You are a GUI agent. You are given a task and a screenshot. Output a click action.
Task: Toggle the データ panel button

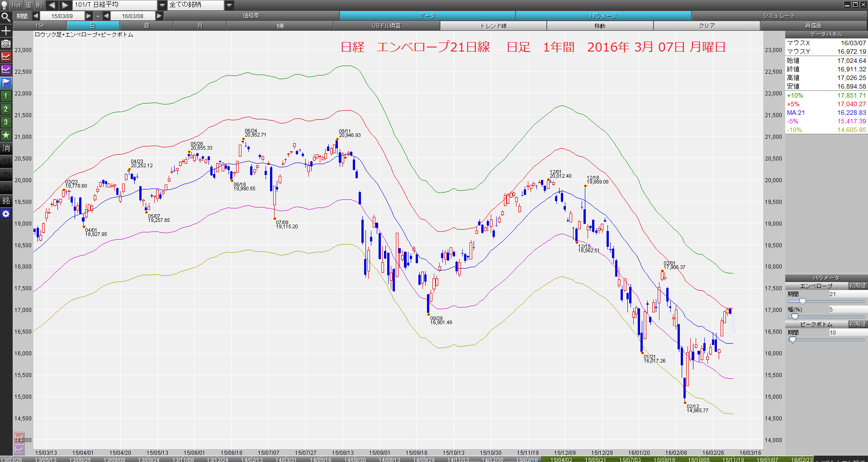[x=427, y=16]
